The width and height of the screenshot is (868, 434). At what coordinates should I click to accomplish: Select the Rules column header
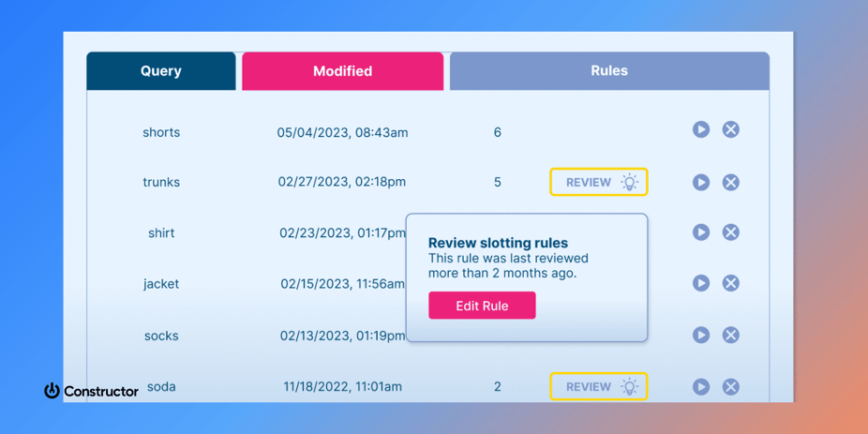point(609,71)
